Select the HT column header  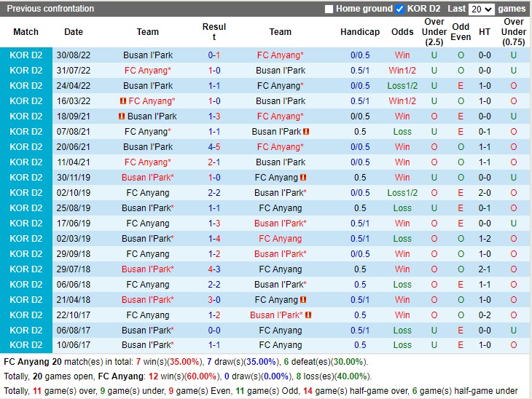(485, 32)
